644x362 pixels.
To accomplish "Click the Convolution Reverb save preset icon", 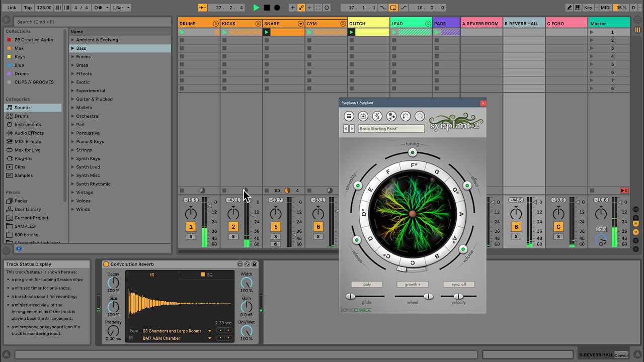I will tap(255, 264).
